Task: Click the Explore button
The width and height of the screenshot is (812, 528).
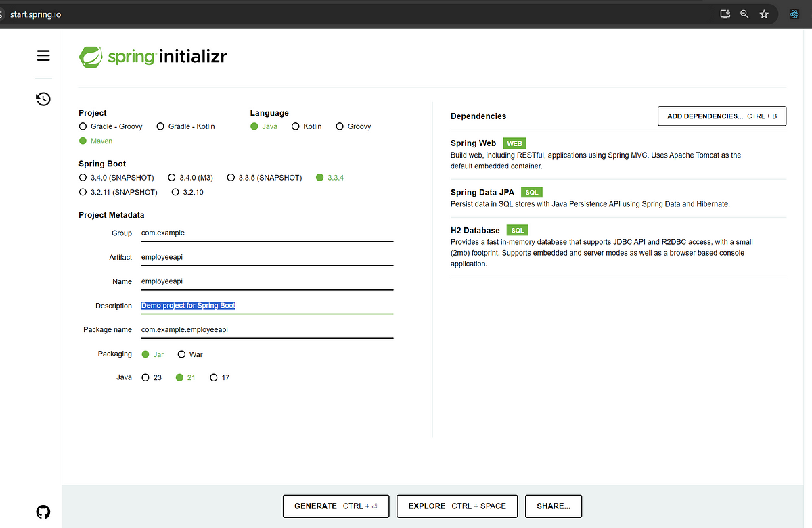Action: 457,506
